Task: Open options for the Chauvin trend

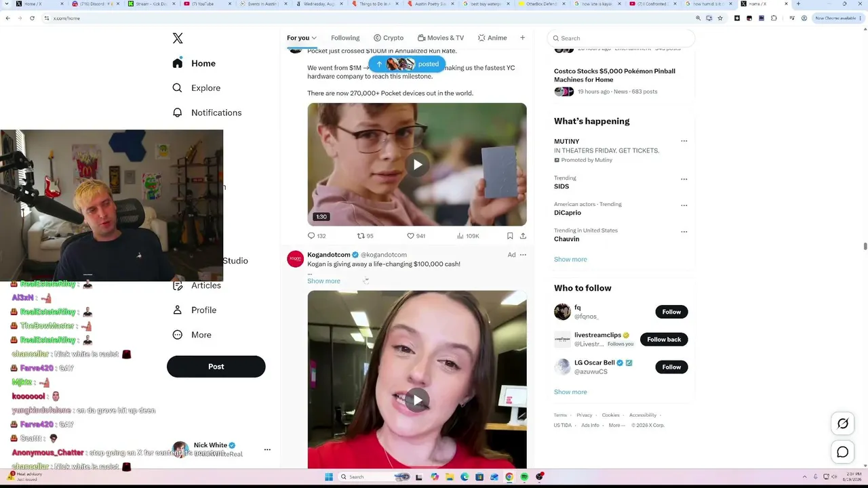Action: (x=684, y=232)
